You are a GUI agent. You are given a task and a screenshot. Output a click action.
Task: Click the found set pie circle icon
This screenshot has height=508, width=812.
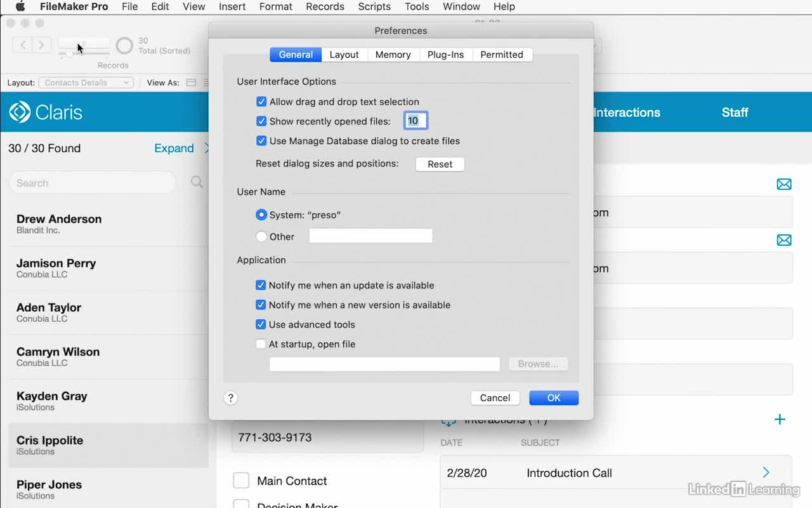[x=125, y=46]
